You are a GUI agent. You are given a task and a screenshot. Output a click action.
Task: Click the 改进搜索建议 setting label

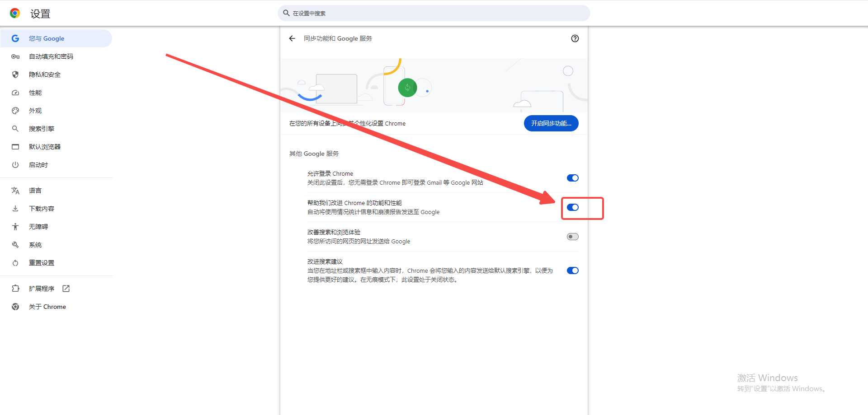[x=325, y=261]
